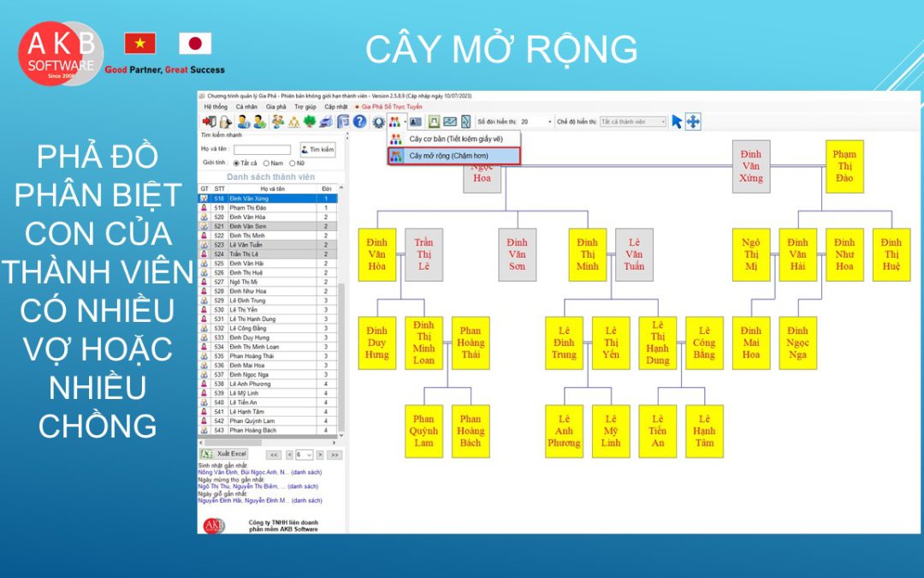Screen dimensions: 924x578
Task: Click the book/document icon in toolbar
Action: click(x=344, y=122)
